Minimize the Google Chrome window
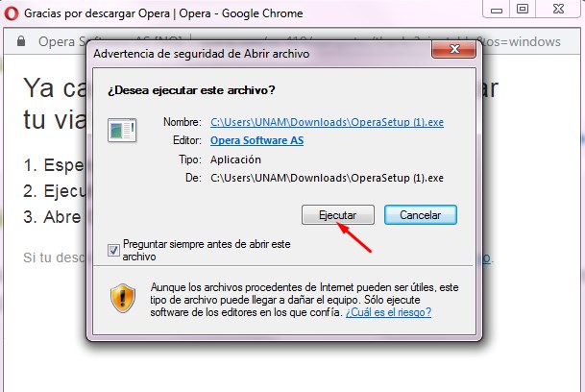This screenshot has height=392, width=585. click(497, 10)
